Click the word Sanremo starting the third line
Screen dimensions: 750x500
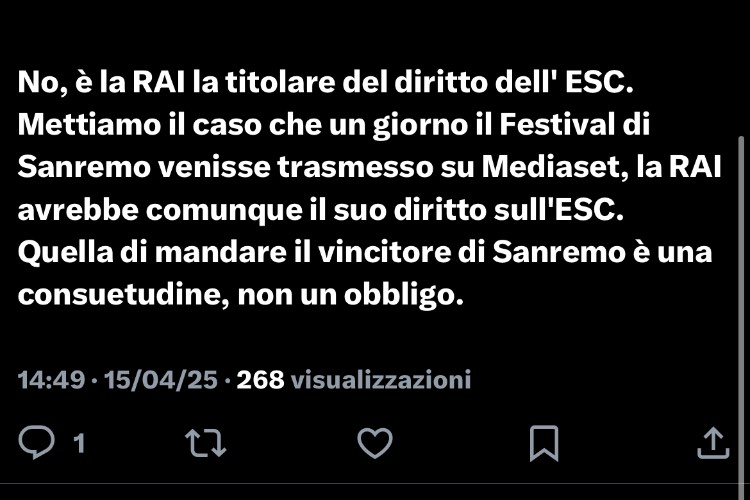coord(84,167)
